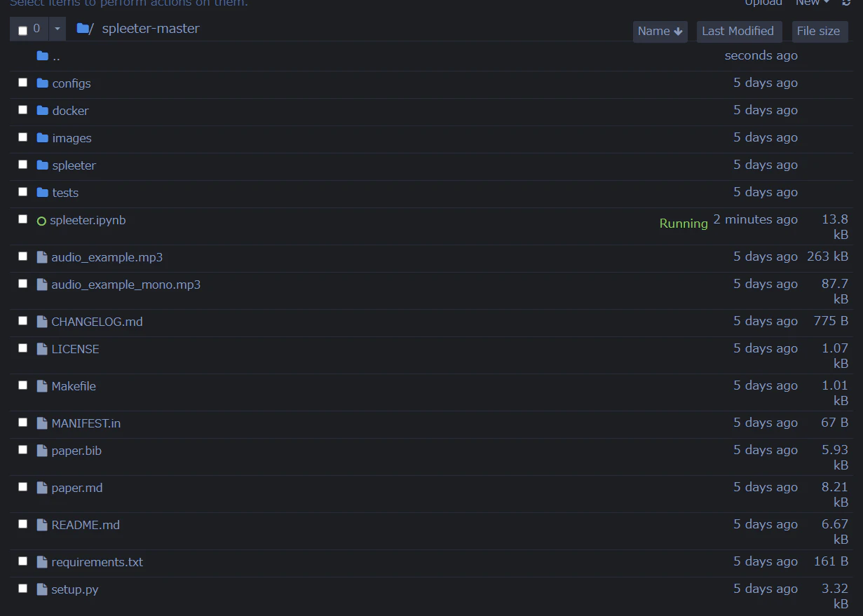
Task: Click the file icon beside LICENSE
Action: pyautogui.click(x=42, y=349)
